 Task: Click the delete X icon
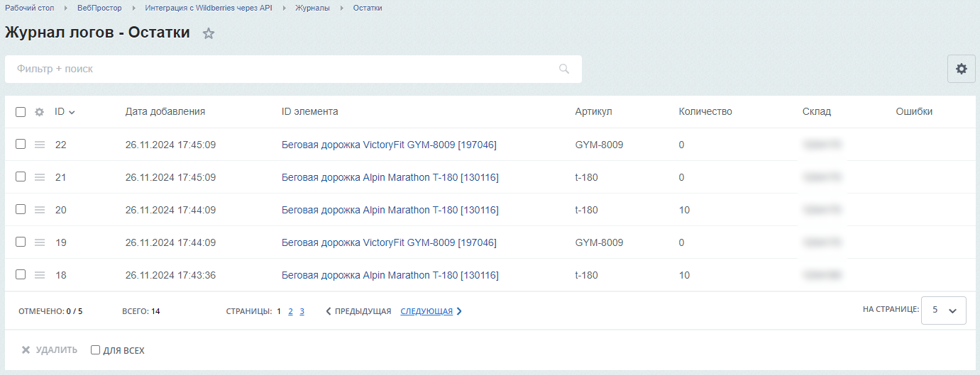coord(26,350)
